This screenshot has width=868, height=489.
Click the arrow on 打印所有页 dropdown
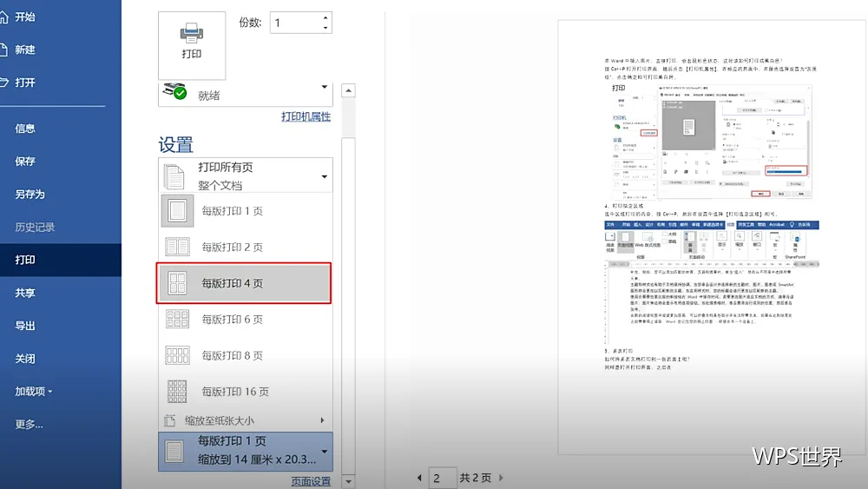[325, 176]
